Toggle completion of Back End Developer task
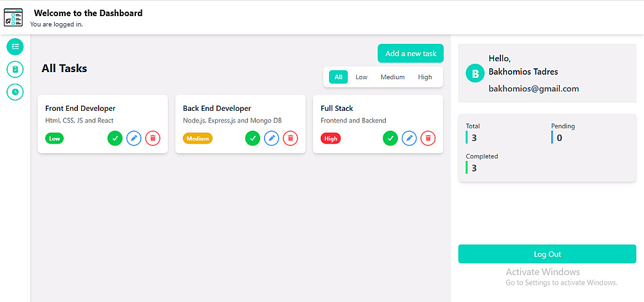Screen dimensions: 644x302 [x=252, y=138]
